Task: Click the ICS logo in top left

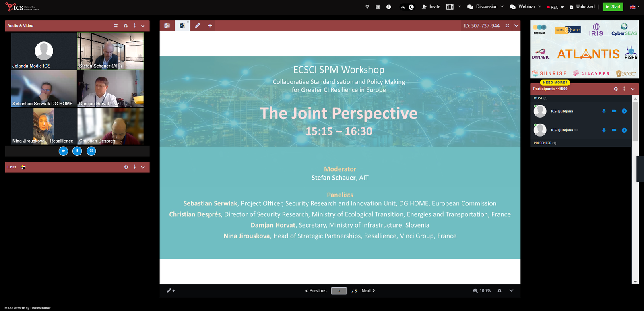Action: [x=22, y=7]
